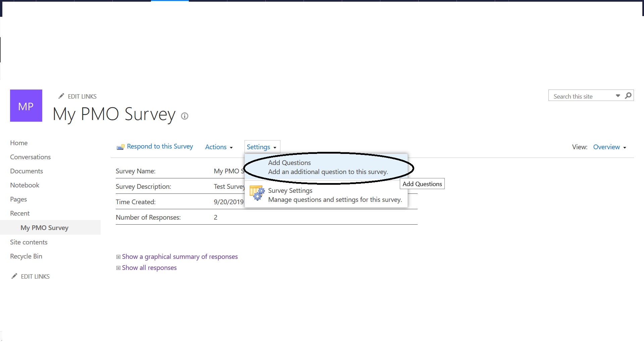This screenshot has width=644, height=342.
Task: Go to Home in the left navigation
Action: (19, 143)
